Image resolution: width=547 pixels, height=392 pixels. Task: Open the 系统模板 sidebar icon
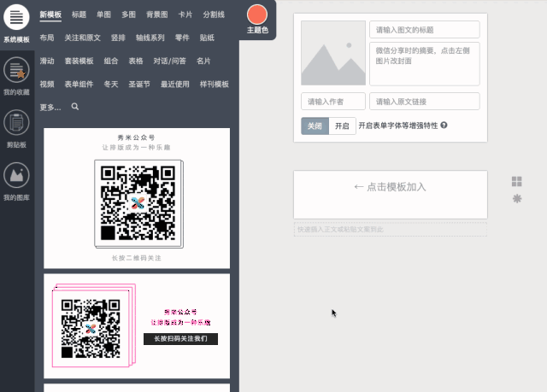[x=16, y=17]
